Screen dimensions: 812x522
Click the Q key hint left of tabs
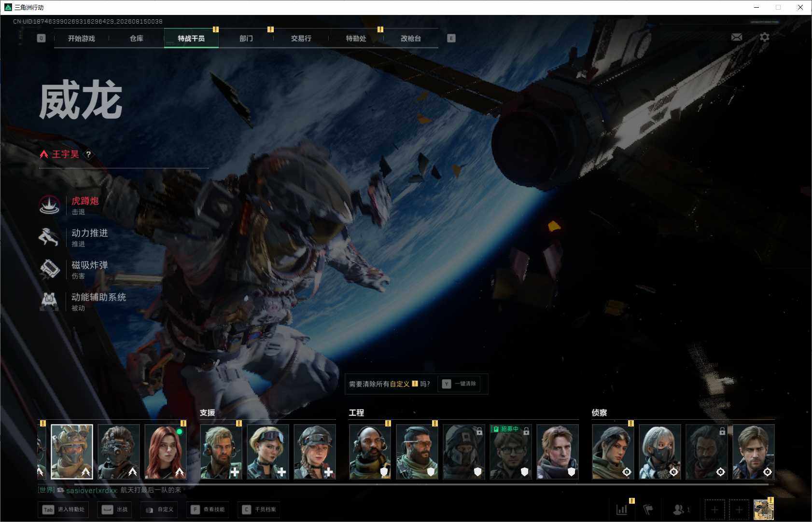[x=42, y=38]
